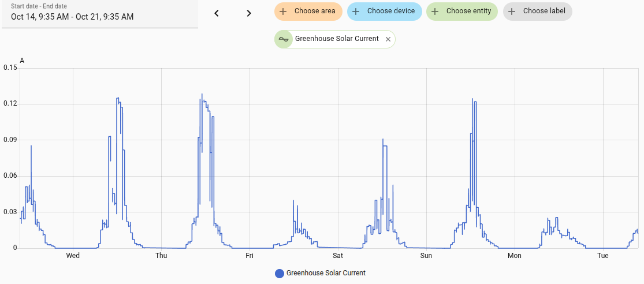This screenshot has width=644, height=284.
Task: Click the Mon label on time axis
Action: pyautogui.click(x=514, y=256)
